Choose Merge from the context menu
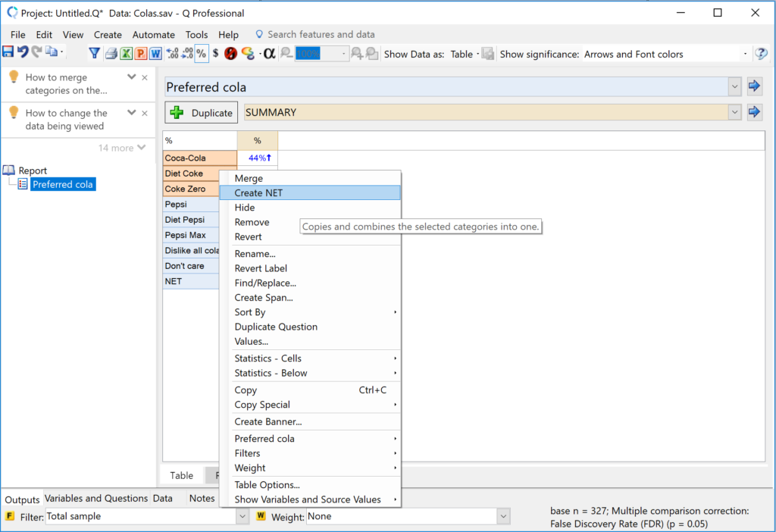The height and width of the screenshot is (532, 776). [x=310, y=178]
